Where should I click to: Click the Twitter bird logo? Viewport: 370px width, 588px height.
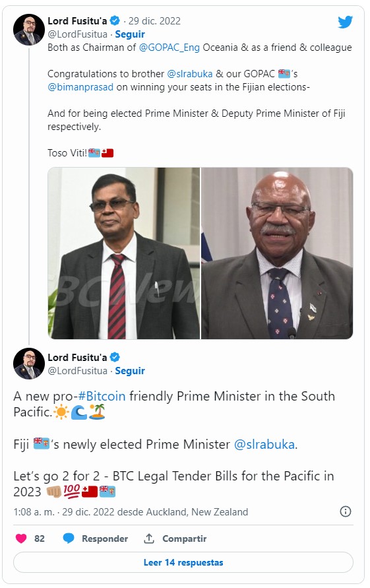coord(345,22)
